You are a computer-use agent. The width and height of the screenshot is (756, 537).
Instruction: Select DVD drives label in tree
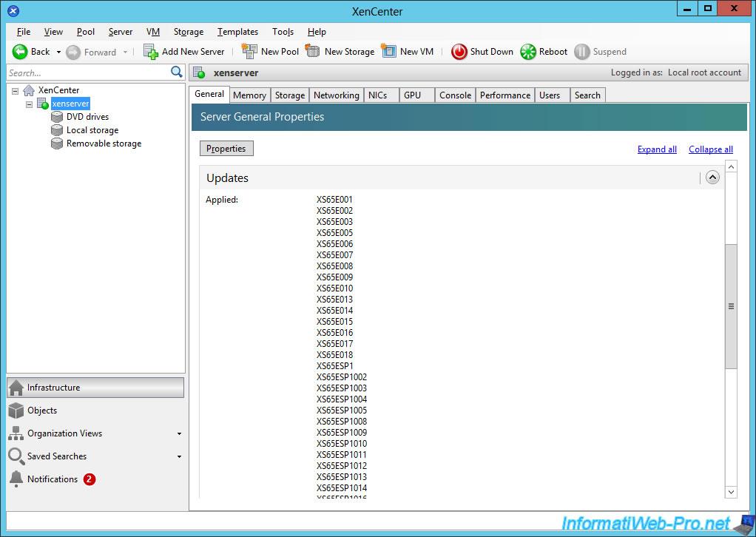(88, 117)
